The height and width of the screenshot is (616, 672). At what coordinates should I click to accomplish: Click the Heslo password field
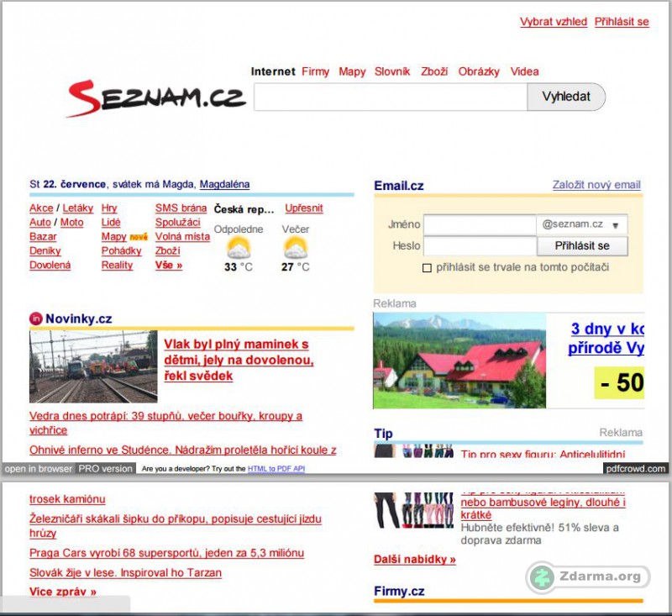[x=480, y=246]
